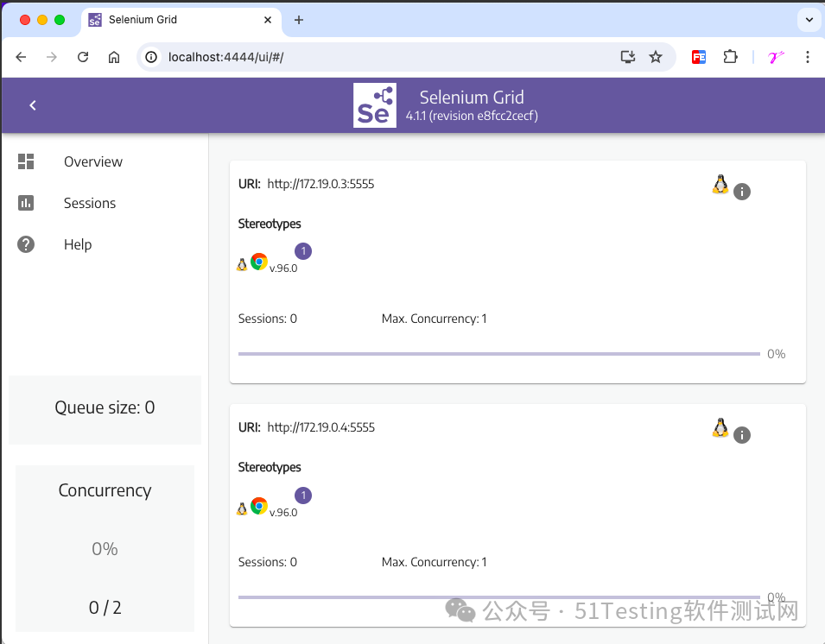
Task: Go to Overview in the sidebar
Action: tap(93, 161)
